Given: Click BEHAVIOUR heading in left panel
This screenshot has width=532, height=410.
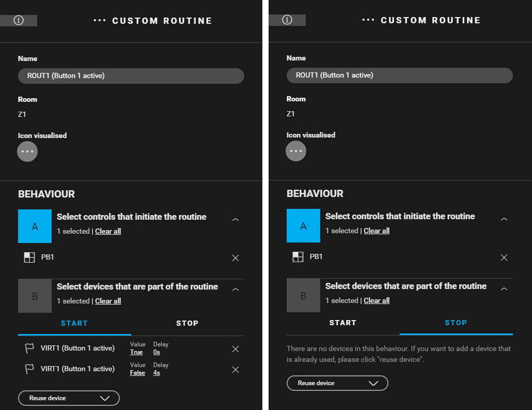Looking at the screenshot, I should coord(46,194).
